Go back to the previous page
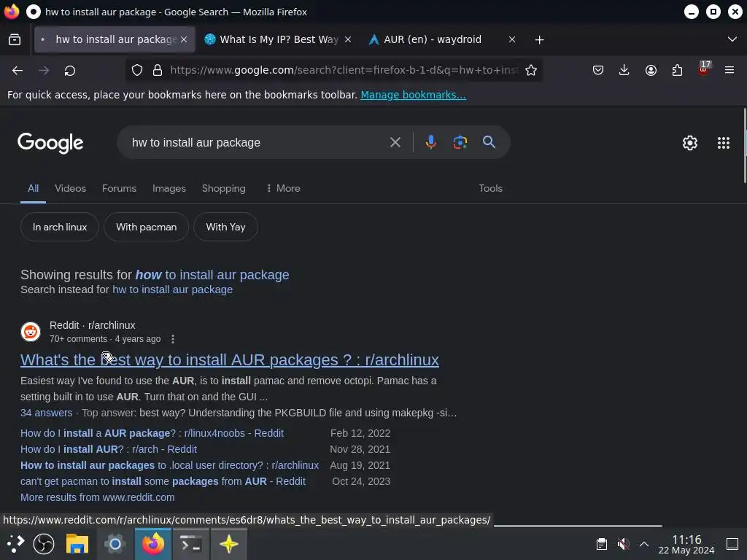747x560 pixels. pos(18,71)
